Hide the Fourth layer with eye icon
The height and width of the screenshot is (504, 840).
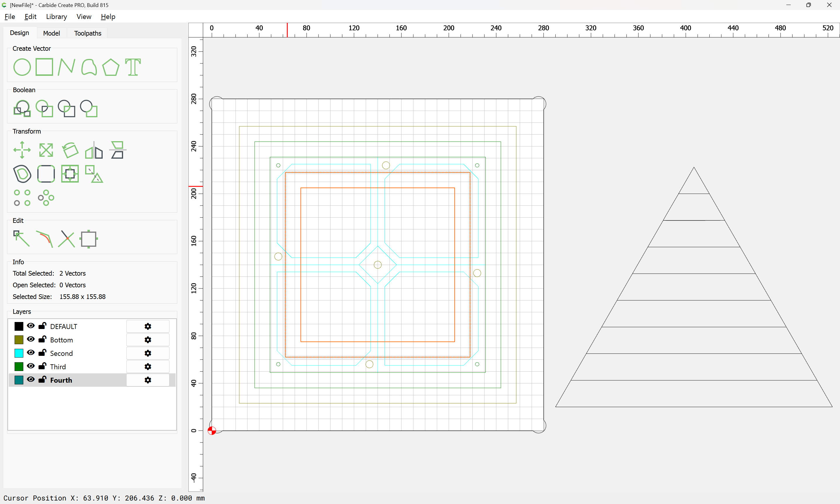[x=31, y=379]
